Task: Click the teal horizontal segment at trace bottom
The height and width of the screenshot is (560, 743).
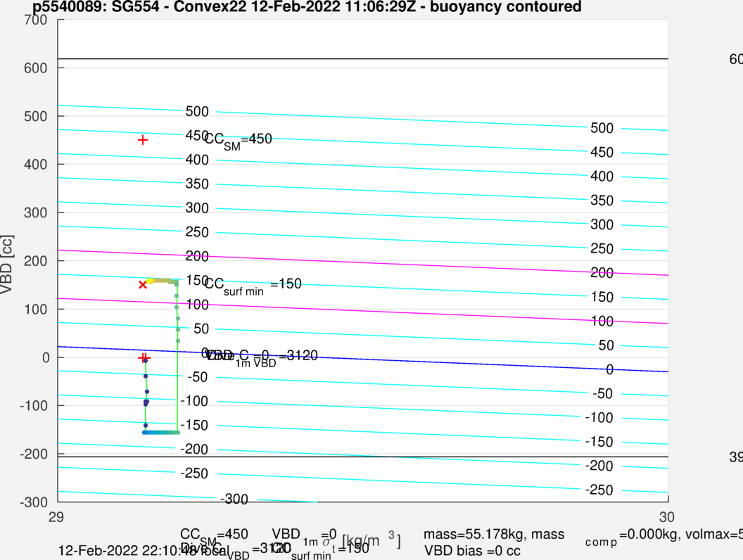Action: pos(161,432)
